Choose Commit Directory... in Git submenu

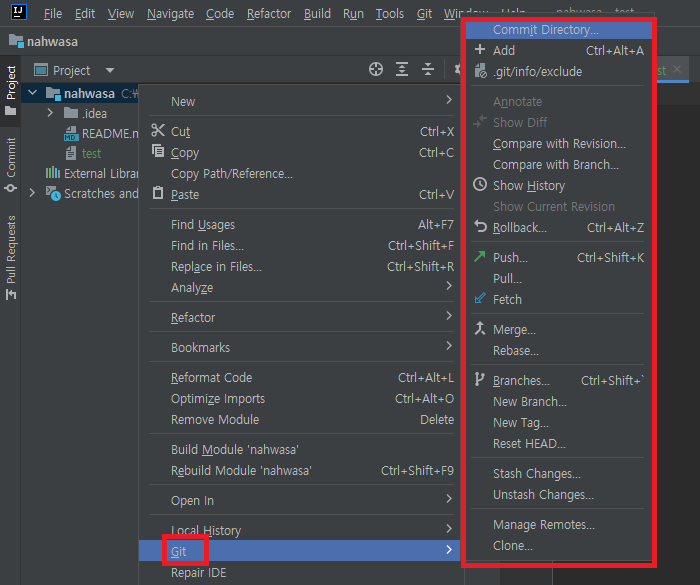(558, 29)
